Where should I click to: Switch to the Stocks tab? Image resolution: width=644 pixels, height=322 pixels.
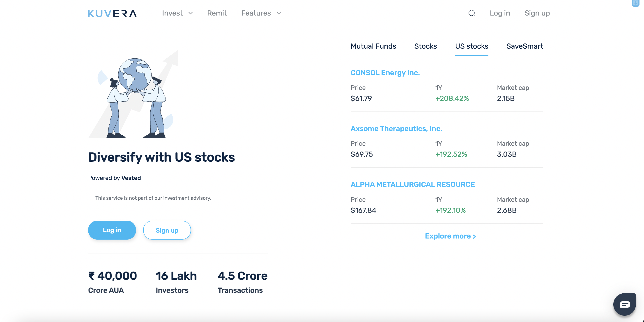(x=425, y=46)
